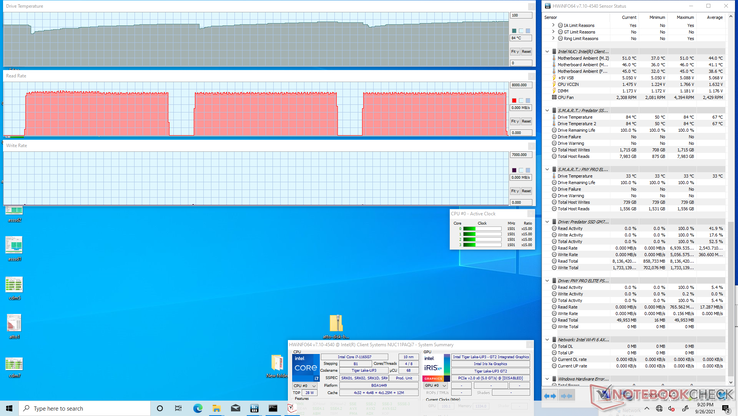
Task: Click Fit y in Write Rate graph
Action: 515,191
